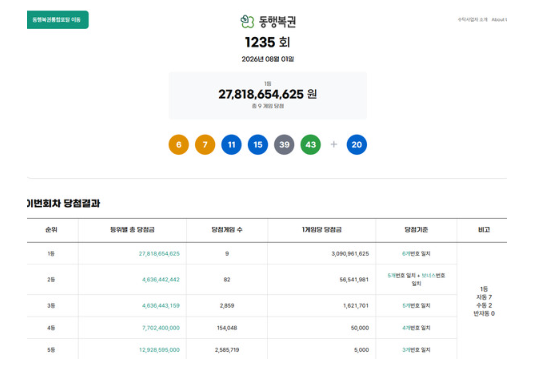Open the About link in the header
The width and height of the screenshot is (533, 367).
coord(499,20)
